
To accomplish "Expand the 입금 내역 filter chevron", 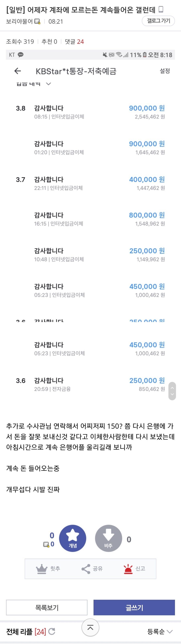I will point(48,84).
